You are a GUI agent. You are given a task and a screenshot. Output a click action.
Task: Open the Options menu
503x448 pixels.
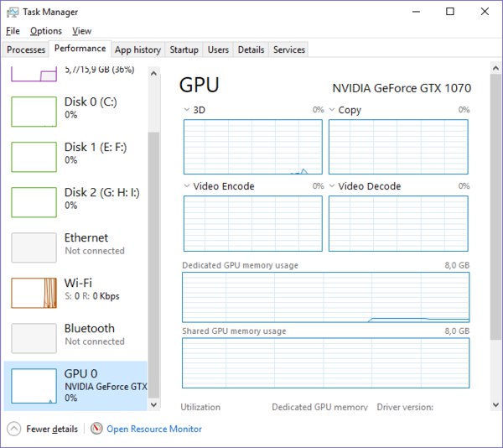point(46,31)
